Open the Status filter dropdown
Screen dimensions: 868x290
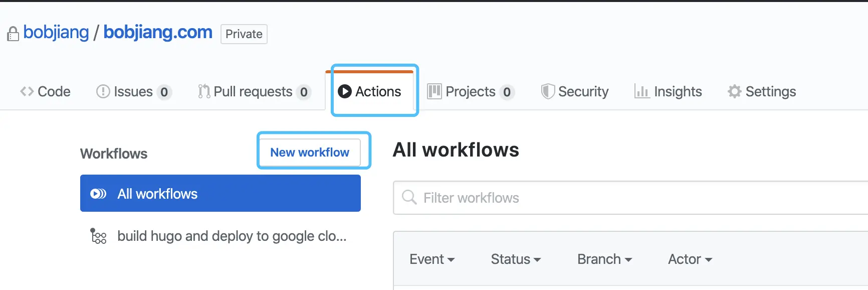click(x=516, y=259)
